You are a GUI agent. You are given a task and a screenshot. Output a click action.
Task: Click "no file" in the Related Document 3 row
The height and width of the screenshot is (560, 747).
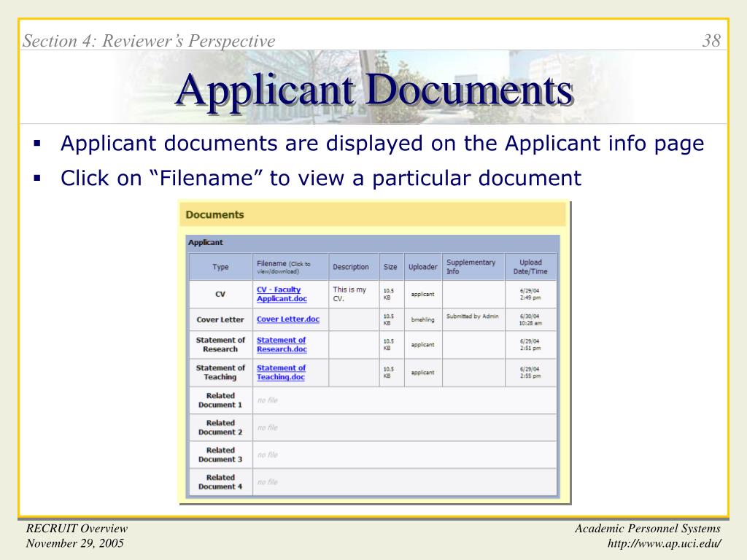(267, 455)
